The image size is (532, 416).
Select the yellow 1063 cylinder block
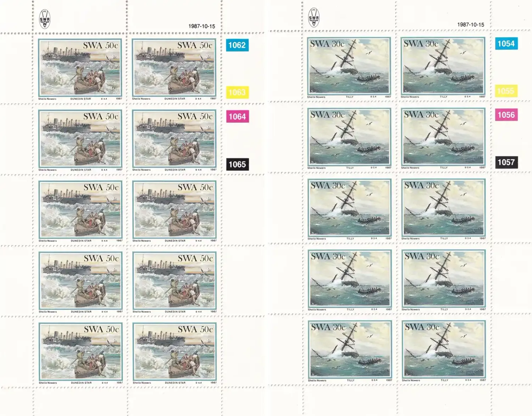click(x=237, y=93)
